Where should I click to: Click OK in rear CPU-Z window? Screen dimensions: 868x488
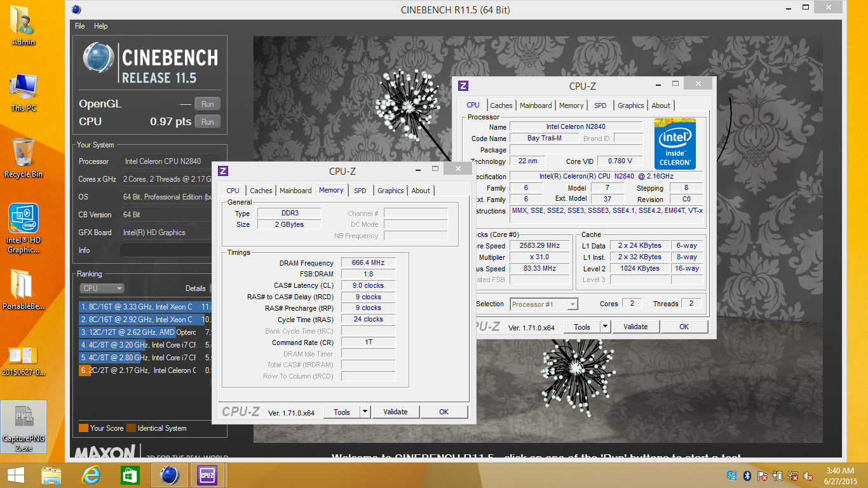[684, 327]
